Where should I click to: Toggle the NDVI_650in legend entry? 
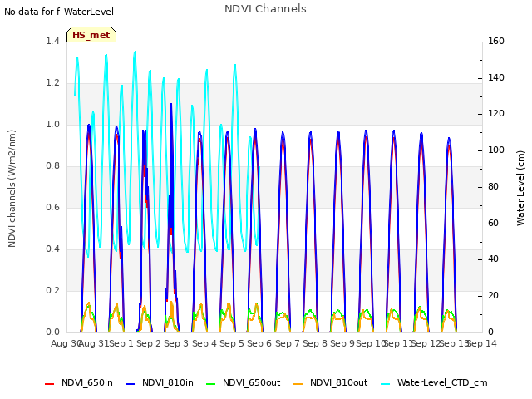(79, 382)
